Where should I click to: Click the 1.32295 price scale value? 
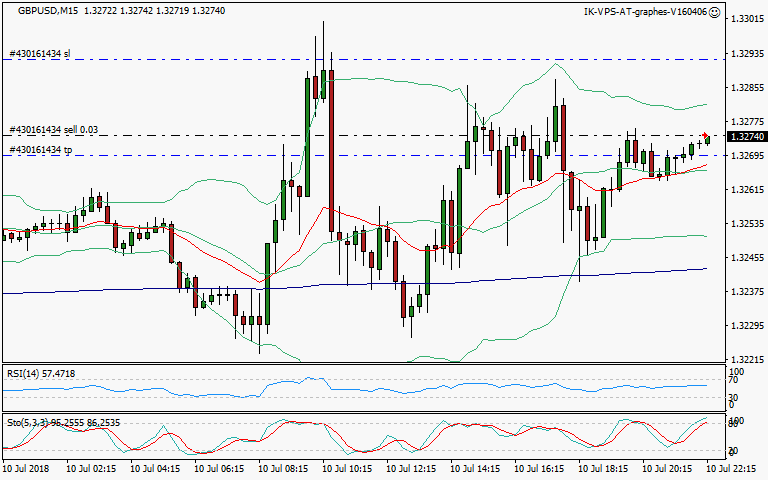747,326
